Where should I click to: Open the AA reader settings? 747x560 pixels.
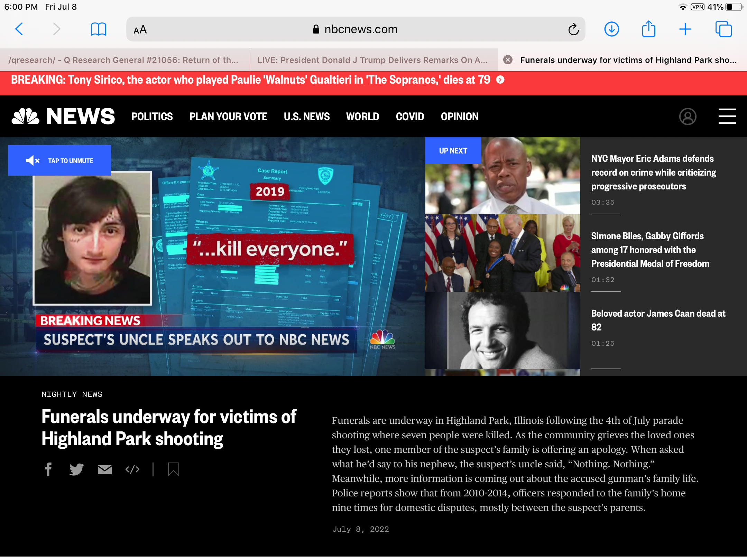pos(140,30)
